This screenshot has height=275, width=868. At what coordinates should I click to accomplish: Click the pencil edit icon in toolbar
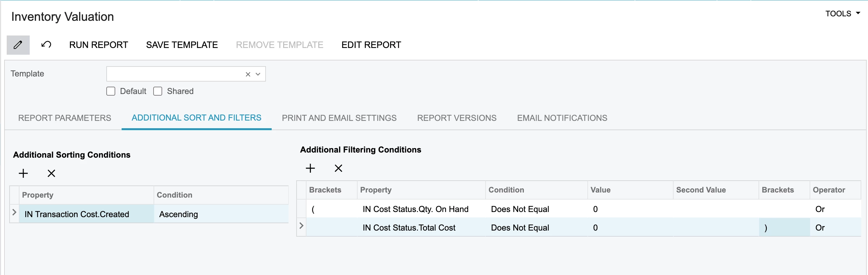tap(18, 45)
